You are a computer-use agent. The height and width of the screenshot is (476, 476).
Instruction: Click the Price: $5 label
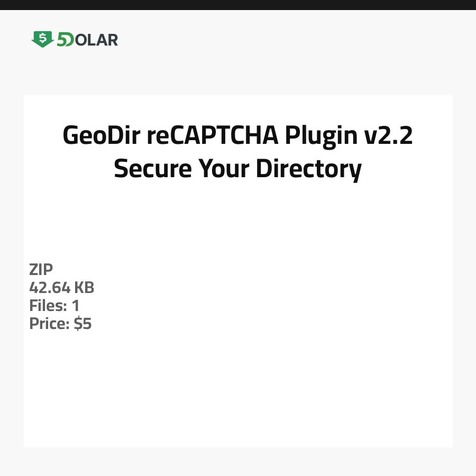60,324
